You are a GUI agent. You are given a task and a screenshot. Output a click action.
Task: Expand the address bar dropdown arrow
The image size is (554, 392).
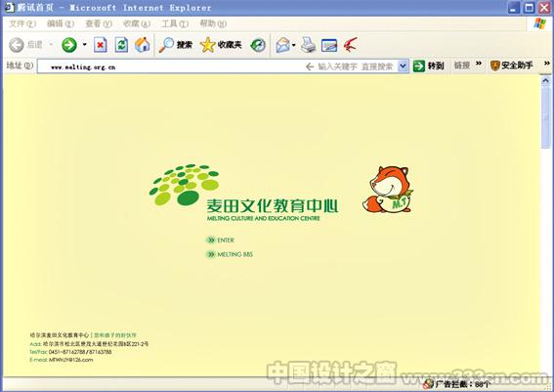click(x=403, y=66)
